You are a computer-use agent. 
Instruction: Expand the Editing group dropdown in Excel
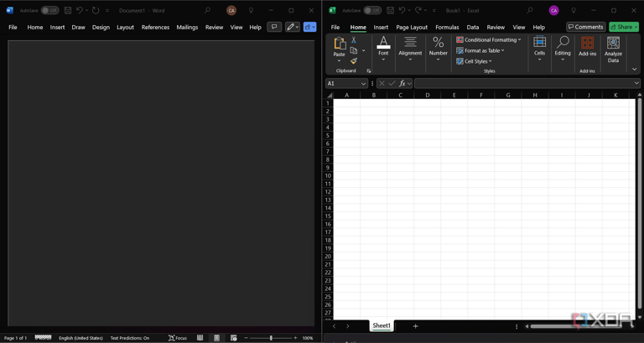[x=563, y=60]
